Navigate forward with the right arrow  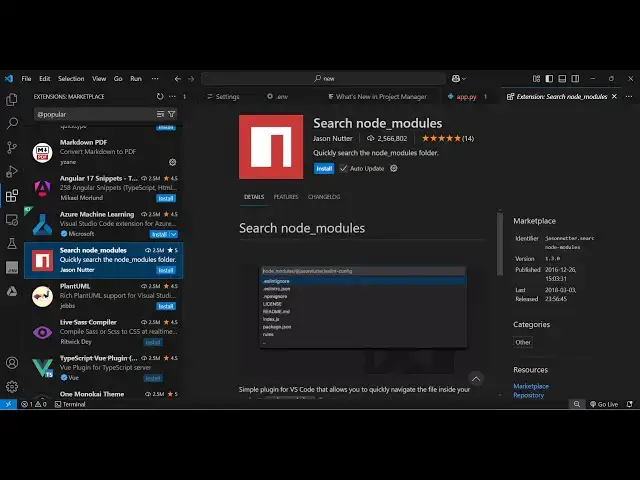191,78
